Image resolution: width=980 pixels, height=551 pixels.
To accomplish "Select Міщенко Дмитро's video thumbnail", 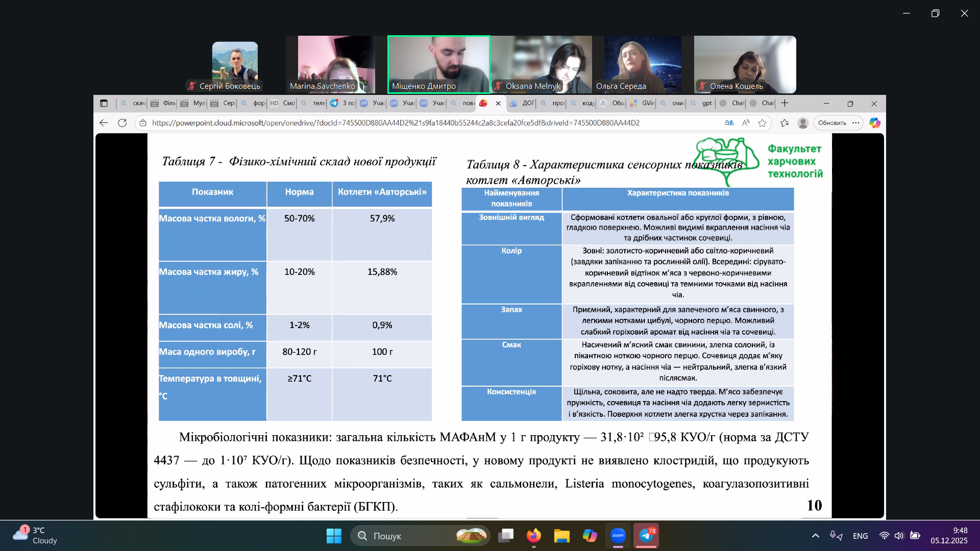I will (438, 64).
